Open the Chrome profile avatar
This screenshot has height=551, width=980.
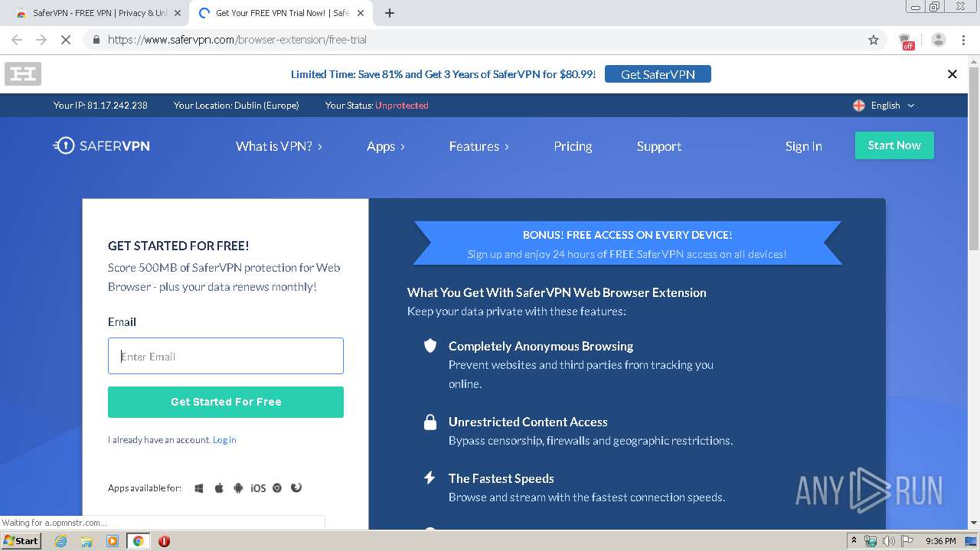(x=939, y=40)
